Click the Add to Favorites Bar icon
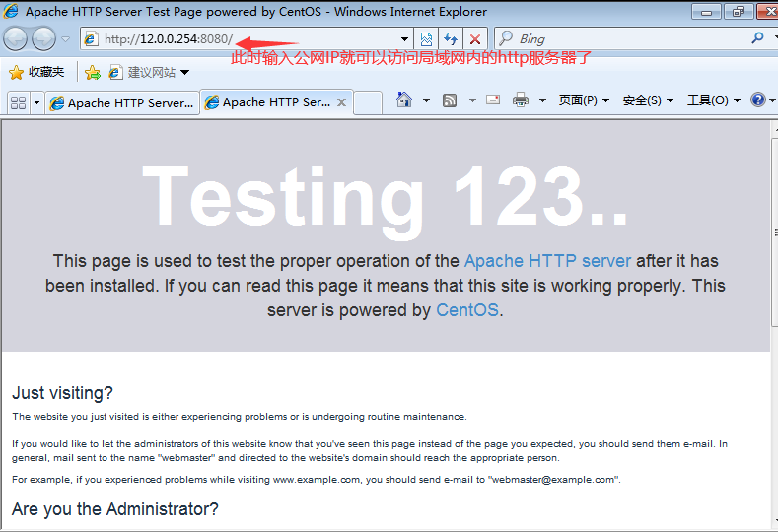 93,73
